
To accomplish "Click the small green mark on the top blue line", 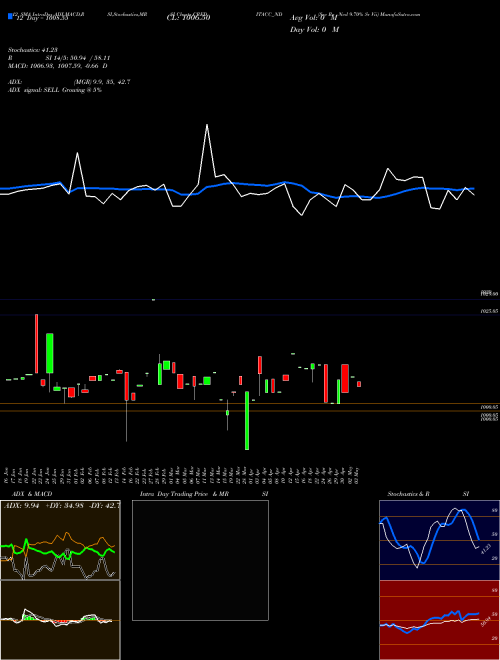I will coord(153,300).
